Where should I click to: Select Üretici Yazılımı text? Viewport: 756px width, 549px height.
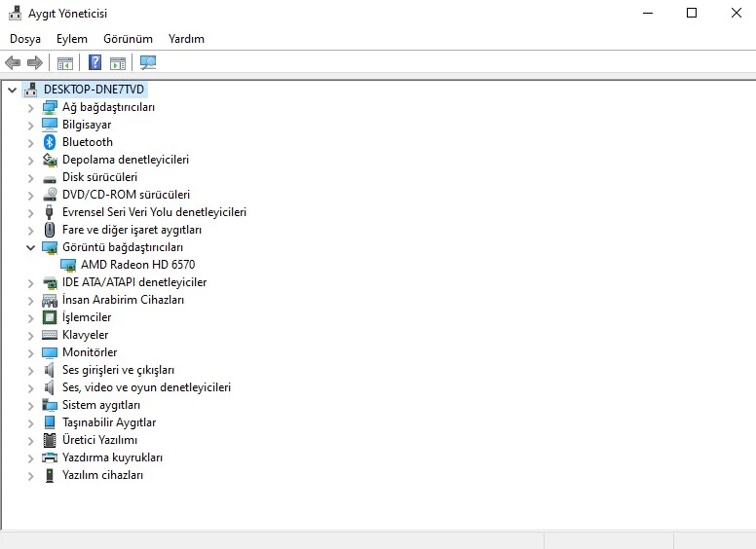tap(99, 440)
